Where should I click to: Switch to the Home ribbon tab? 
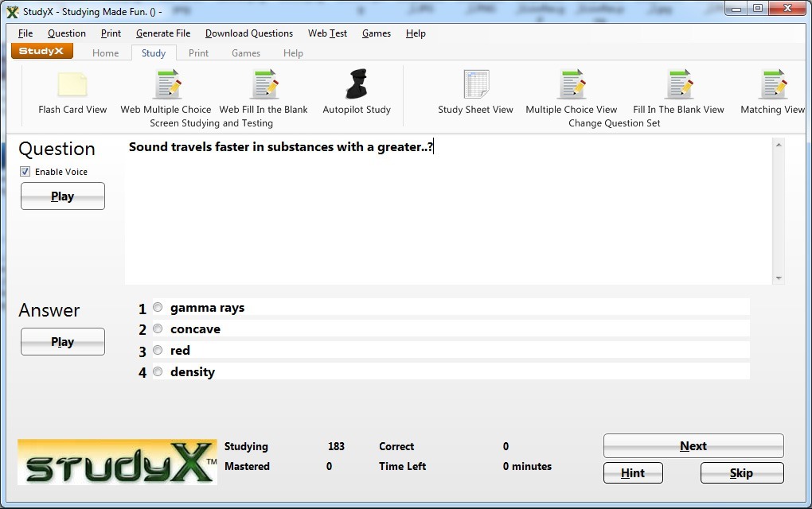106,52
